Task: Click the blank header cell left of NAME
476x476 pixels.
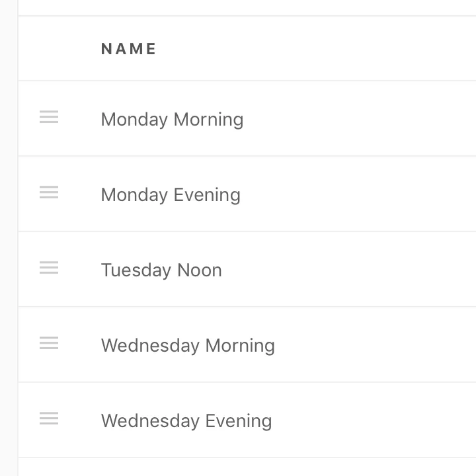Action: pyautogui.click(x=53, y=49)
